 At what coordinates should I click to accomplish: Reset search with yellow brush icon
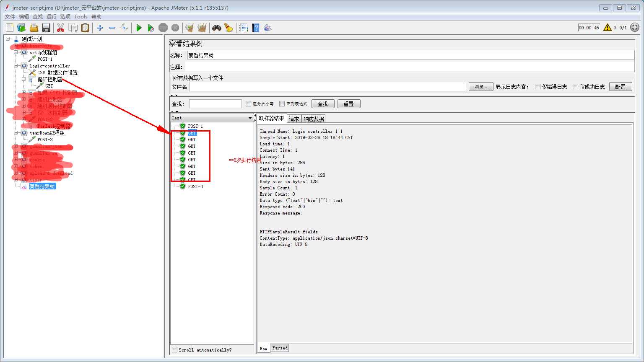(x=229, y=28)
